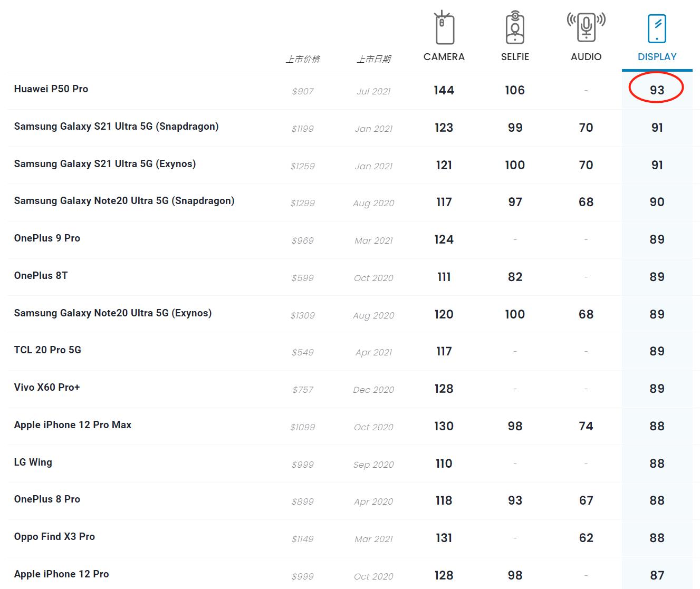700x589 pixels.
Task: Open Samsung Galaxy Note20 Ultra 5G (Exynos)
Action: click(x=113, y=313)
